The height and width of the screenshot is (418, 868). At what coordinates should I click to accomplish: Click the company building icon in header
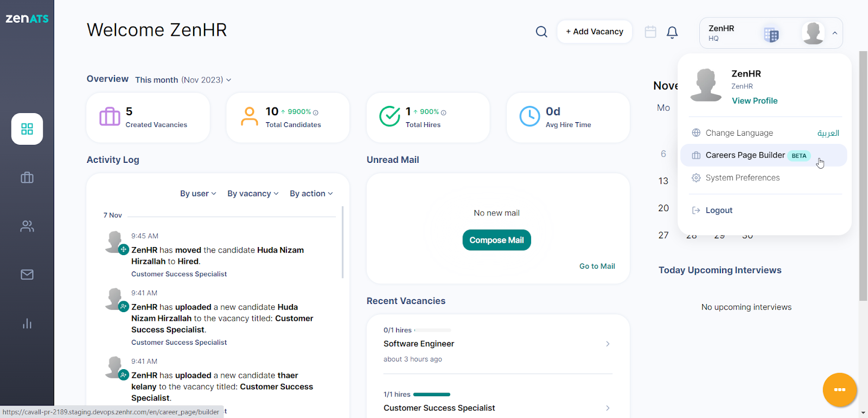(771, 34)
